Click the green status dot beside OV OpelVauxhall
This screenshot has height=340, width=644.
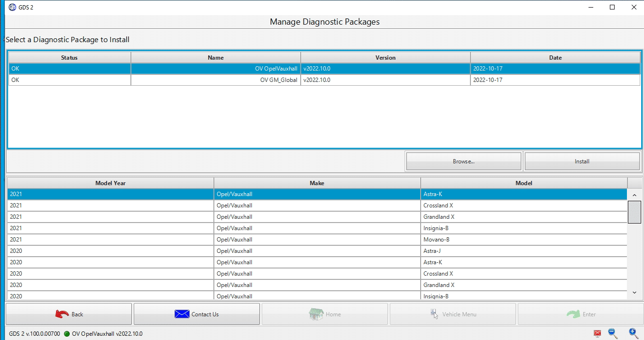(x=67, y=334)
